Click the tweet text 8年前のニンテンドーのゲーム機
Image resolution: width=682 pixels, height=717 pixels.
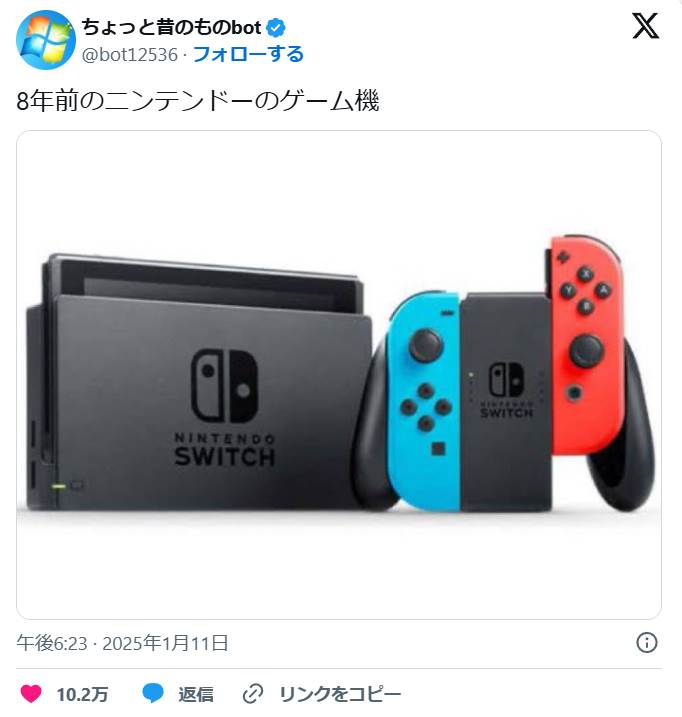[x=198, y=101]
